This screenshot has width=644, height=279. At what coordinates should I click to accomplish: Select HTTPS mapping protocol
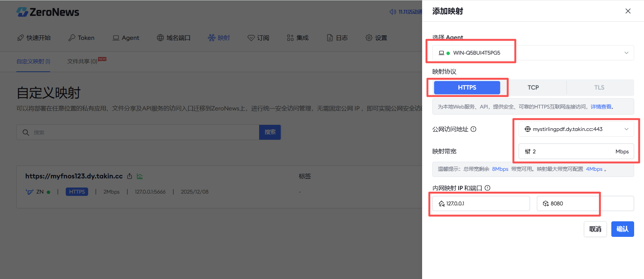click(x=467, y=88)
